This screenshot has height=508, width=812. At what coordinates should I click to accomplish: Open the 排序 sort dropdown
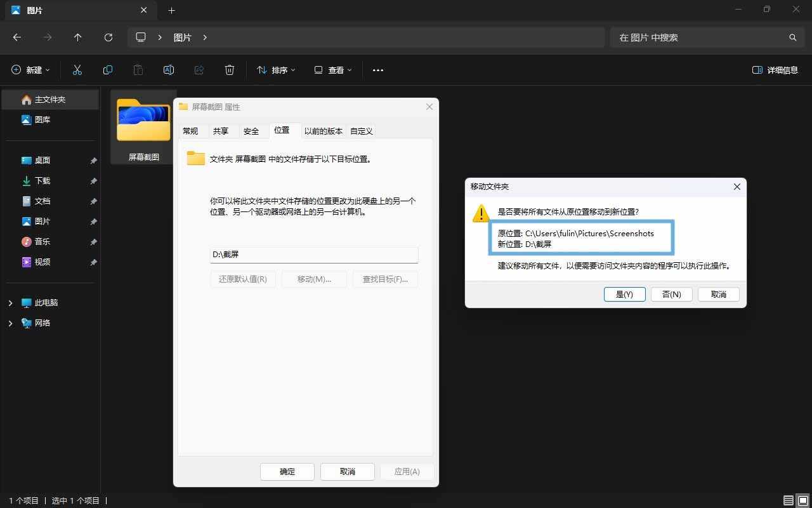275,70
